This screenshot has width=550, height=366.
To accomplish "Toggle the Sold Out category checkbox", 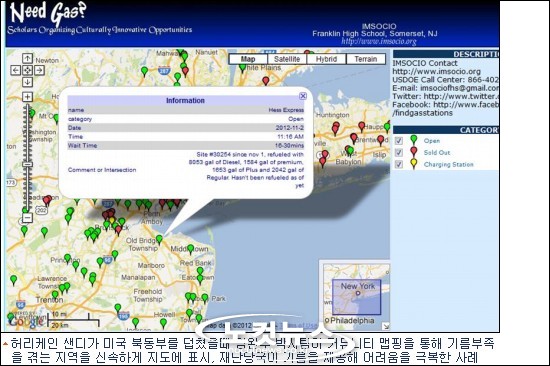I will 399,153.
